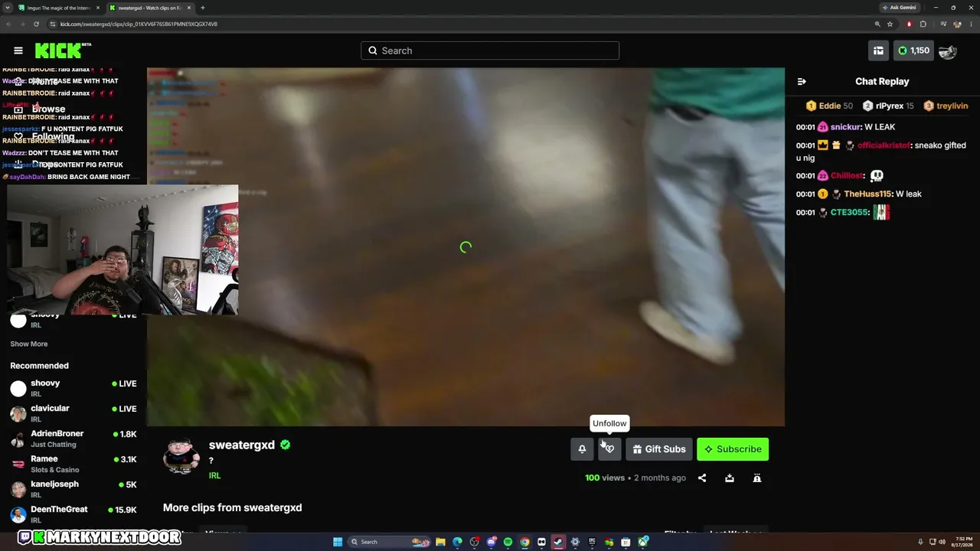Go to the Kick home logo
This screenshot has height=551, width=980.
62,51
